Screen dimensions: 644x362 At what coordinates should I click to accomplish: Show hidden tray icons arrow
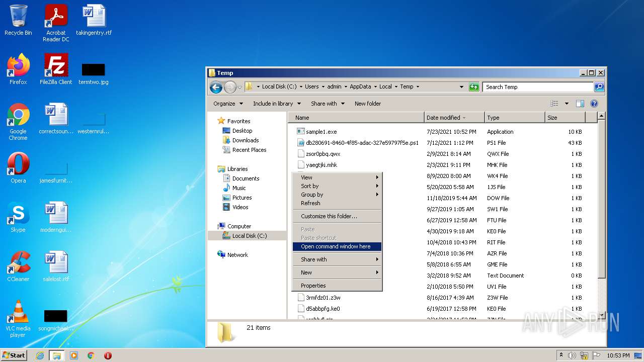pyautogui.click(x=561, y=355)
